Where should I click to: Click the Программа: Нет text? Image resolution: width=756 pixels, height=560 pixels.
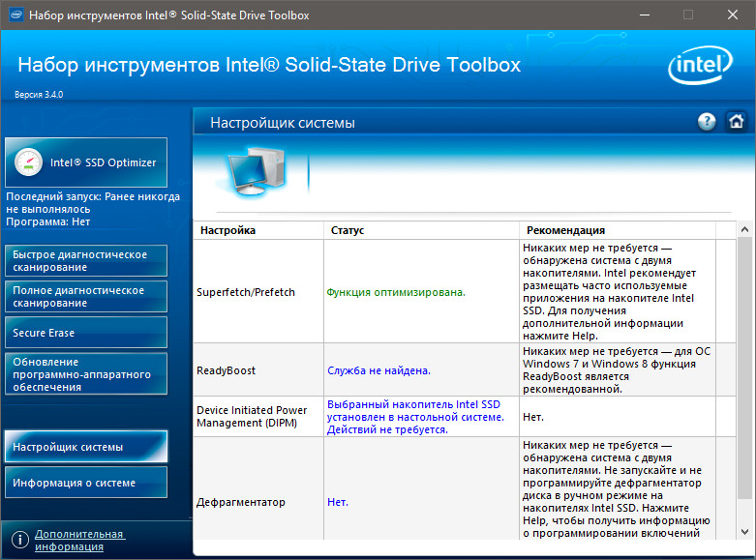(47, 221)
